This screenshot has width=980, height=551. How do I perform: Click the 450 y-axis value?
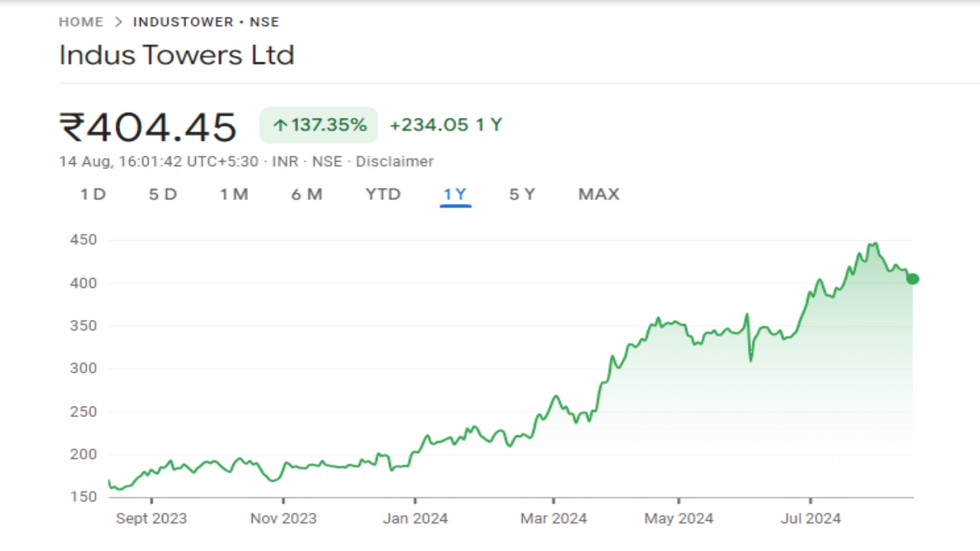(83, 240)
